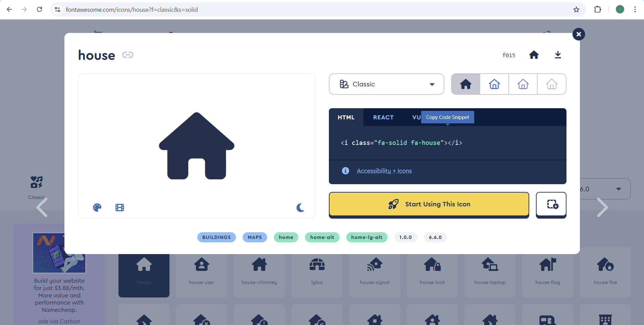644x325 pixels.
Task: Click the info circle beside Accessibility link
Action: click(x=345, y=171)
